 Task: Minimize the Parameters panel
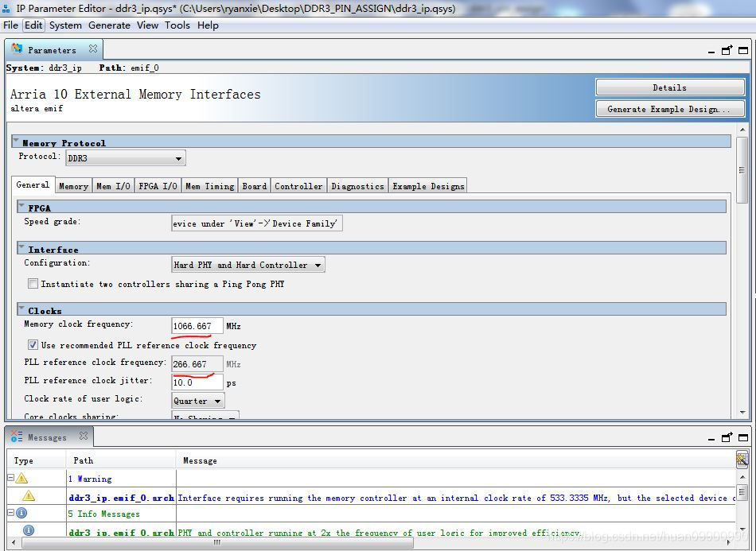click(x=711, y=51)
